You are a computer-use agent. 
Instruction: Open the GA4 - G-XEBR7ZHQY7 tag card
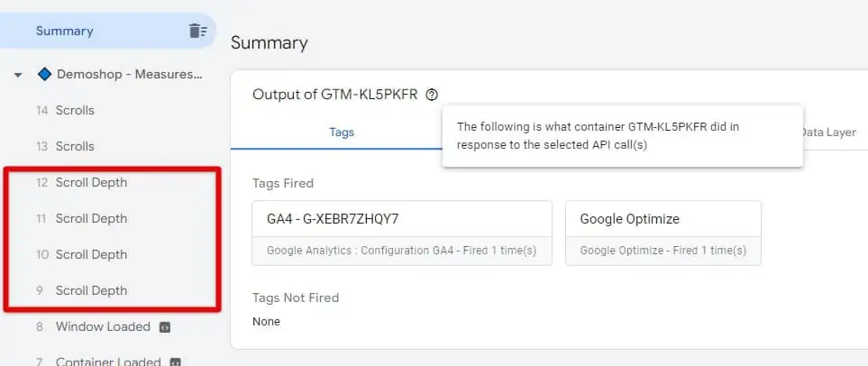point(401,233)
